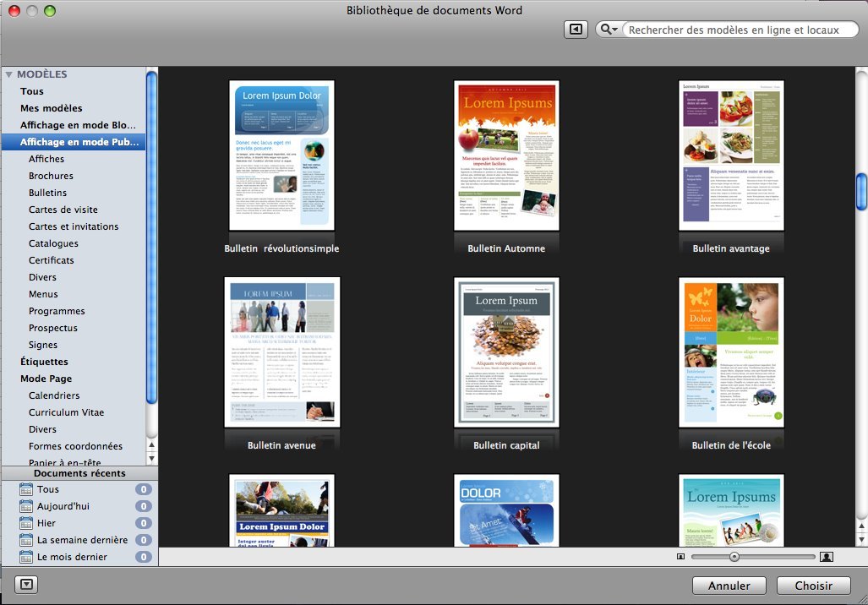This screenshot has height=605, width=868.
Task: Select Affichage en mode Blo... category
Action: coord(78,125)
